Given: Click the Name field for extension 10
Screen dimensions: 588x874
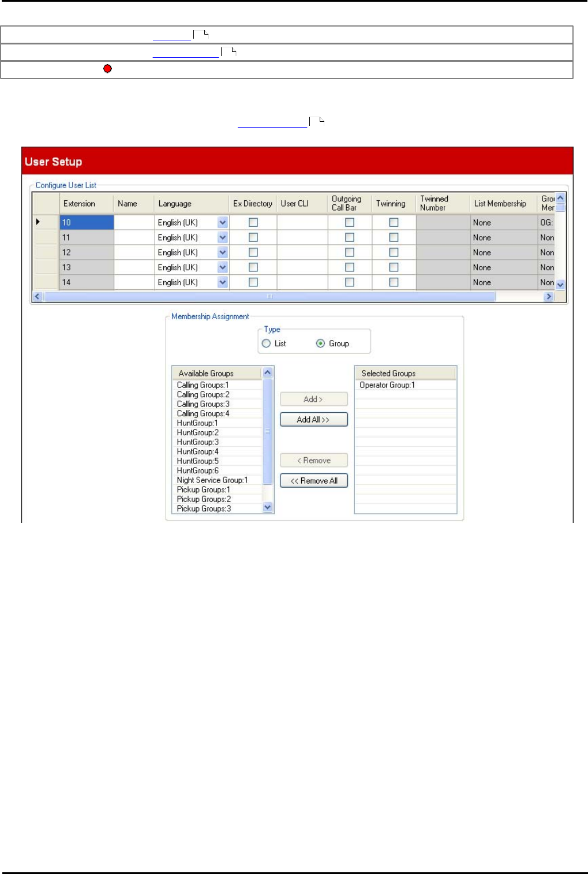Looking at the screenshot, I should point(134,222).
